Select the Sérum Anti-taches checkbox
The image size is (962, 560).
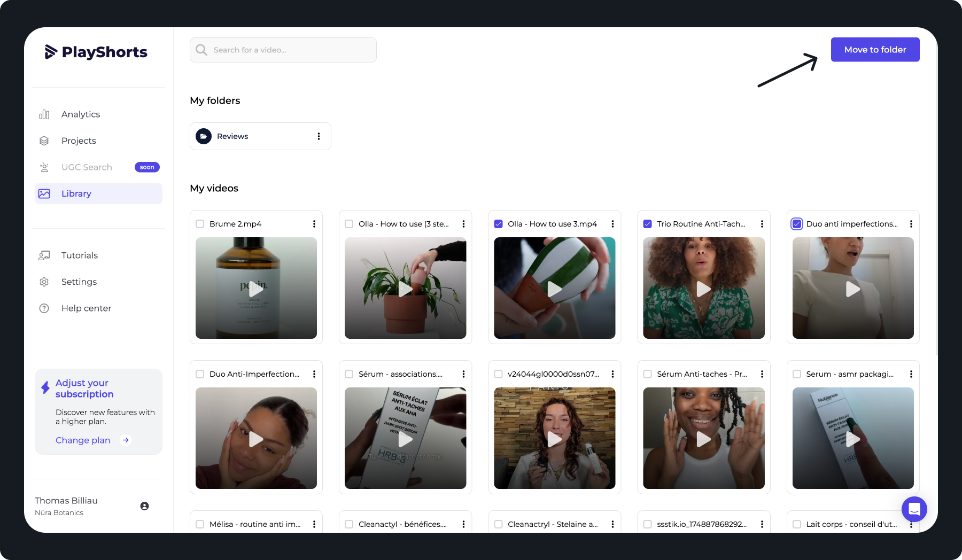coord(647,374)
